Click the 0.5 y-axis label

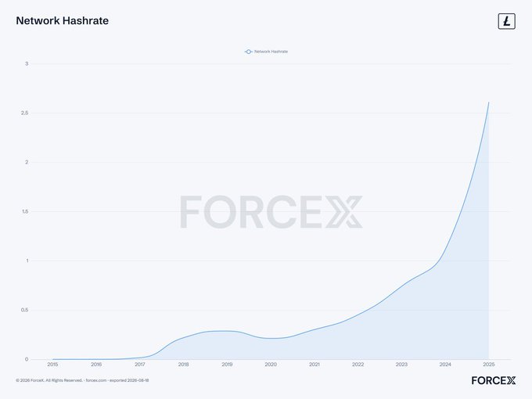pyautogui.click(x=24, y=310)
